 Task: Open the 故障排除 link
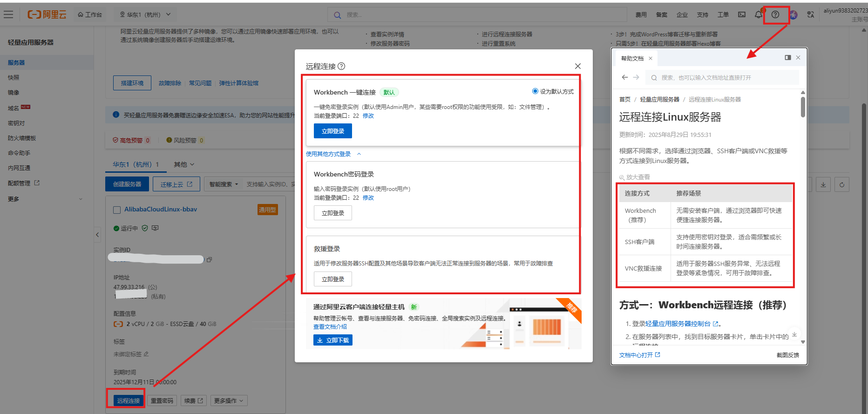(170, 83)
